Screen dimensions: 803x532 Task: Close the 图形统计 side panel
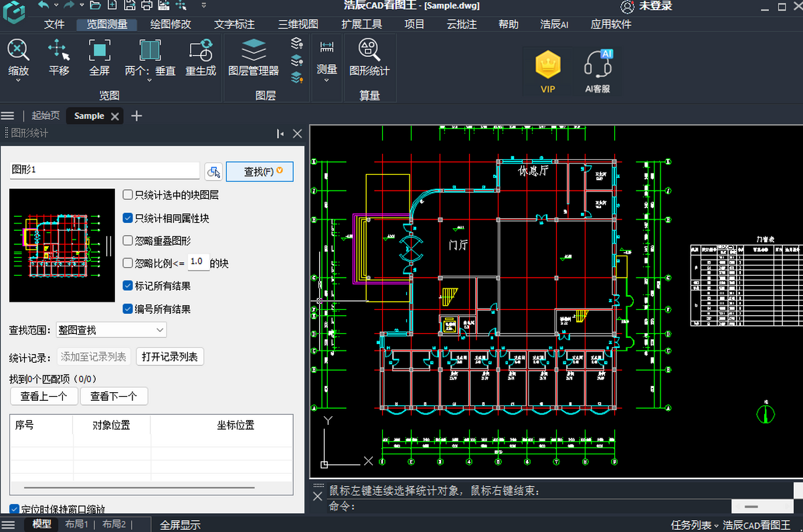click(298, 134)
